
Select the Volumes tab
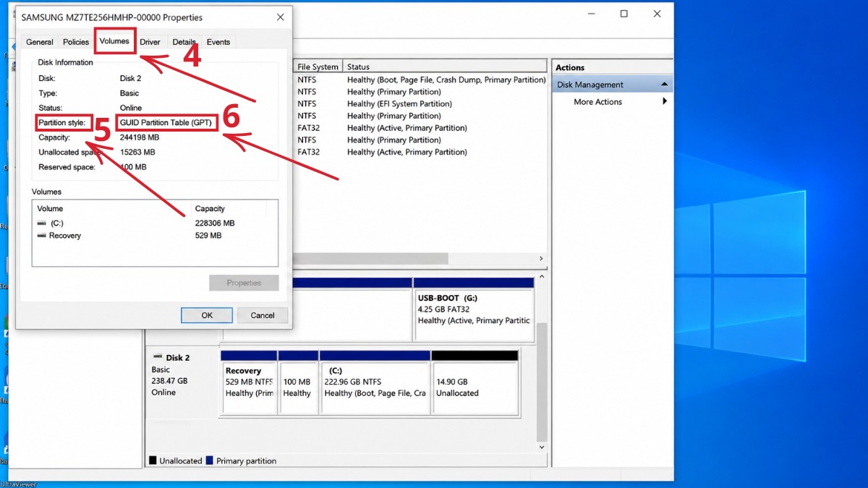point(114,41)
